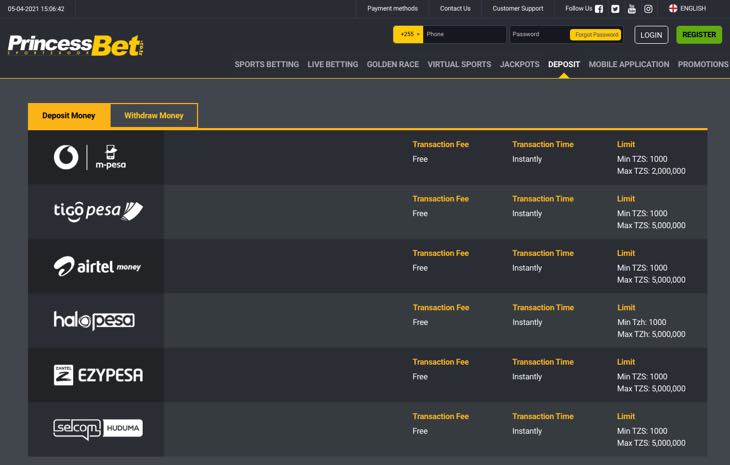The height and width of the screenshot is (465, 730).
Task: Click 'Free' in the HaloPesa row
Action: [420, 322]
